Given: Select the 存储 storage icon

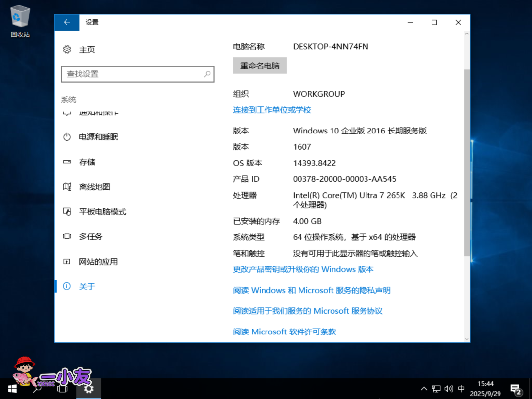Looking at the screenshot, I should pos(67,162).
